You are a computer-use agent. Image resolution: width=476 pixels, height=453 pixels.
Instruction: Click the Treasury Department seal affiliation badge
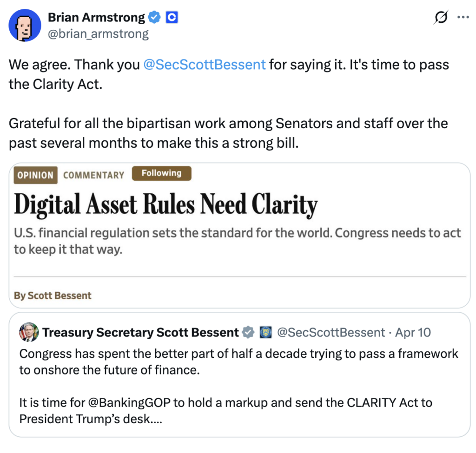(x=265, y=332)
